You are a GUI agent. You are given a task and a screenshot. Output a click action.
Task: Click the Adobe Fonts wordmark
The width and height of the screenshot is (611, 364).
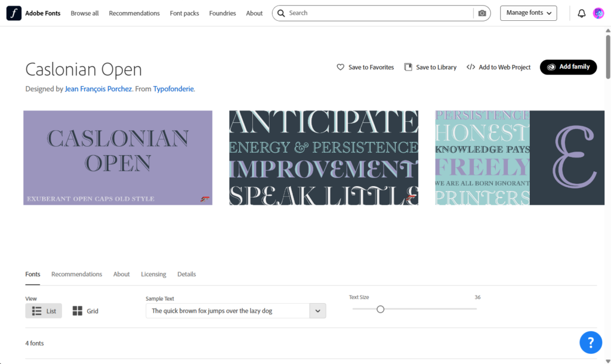coord(43,13)
